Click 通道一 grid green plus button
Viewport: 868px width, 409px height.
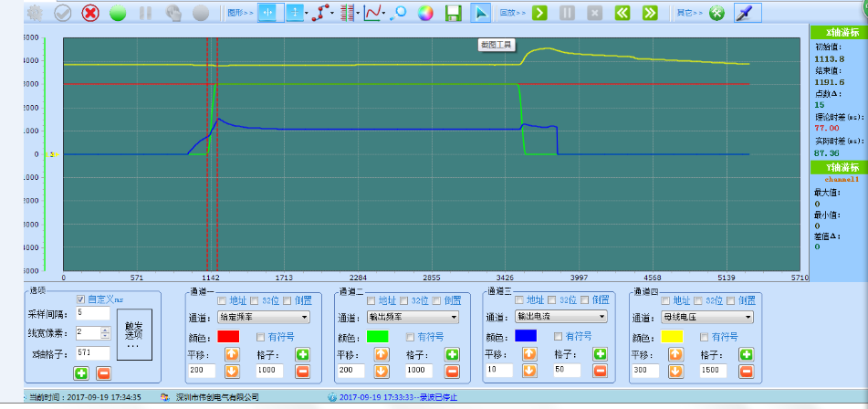(x=302, y=355)
